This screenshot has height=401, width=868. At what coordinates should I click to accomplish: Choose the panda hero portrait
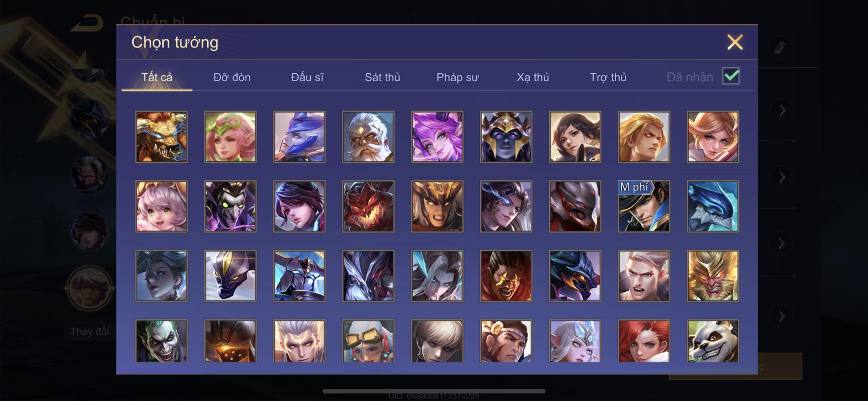(x=713, y=341)
